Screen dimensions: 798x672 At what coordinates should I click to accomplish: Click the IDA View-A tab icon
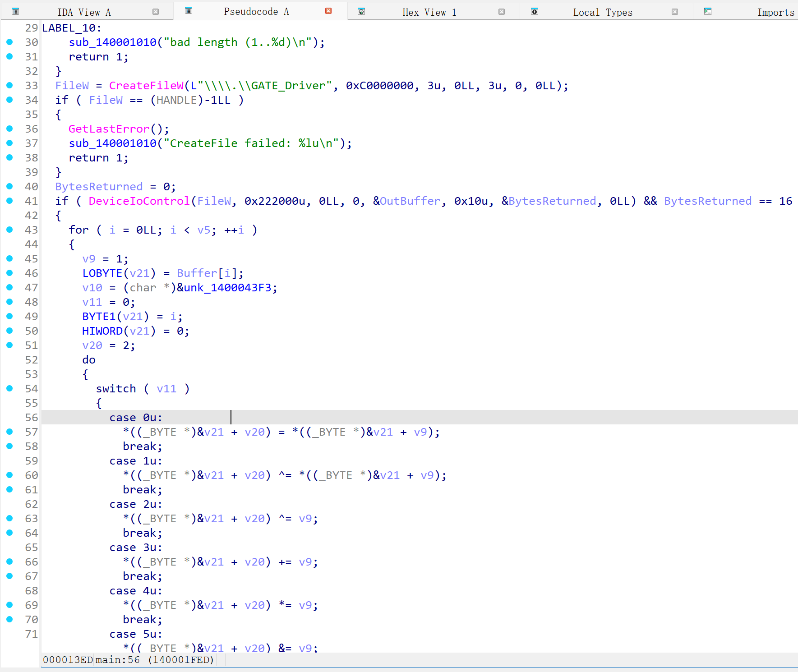pos(15,12)
